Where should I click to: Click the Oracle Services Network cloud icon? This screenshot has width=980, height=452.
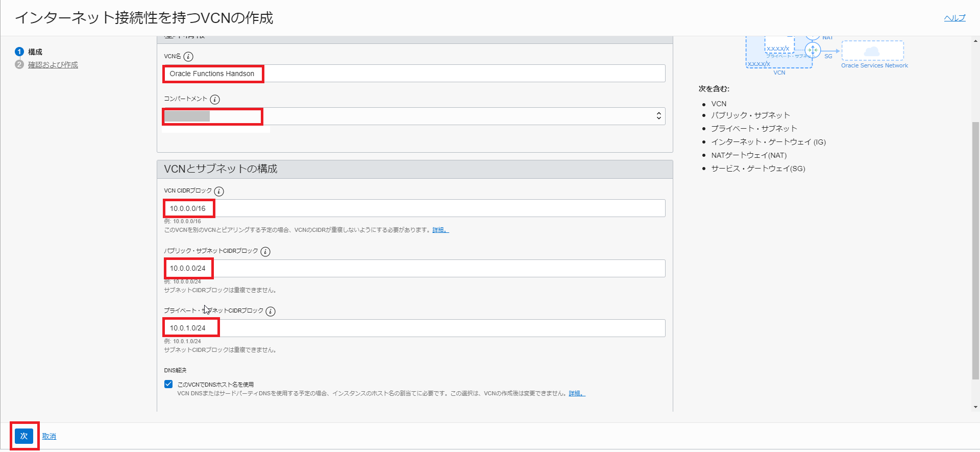point(872,51)
